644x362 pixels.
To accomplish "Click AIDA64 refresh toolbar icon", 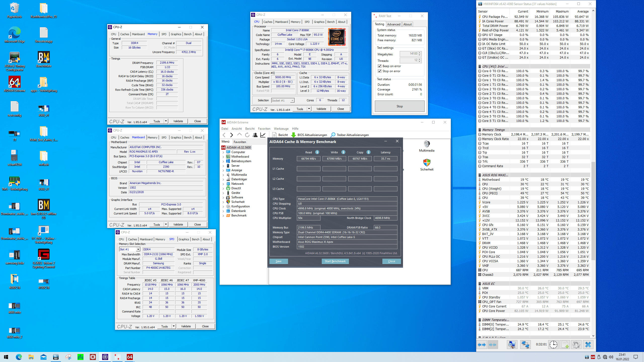I will click(x=247, y=135).
